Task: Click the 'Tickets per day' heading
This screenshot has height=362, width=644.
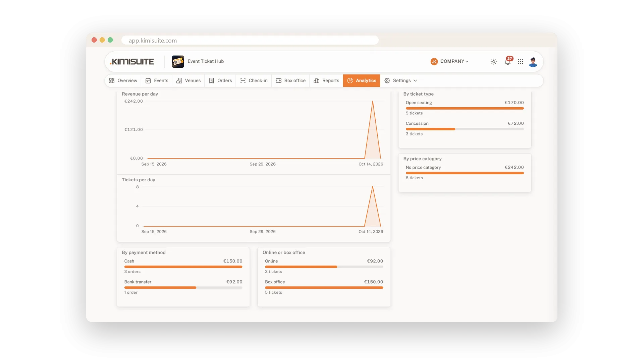Action: (139, 180)
